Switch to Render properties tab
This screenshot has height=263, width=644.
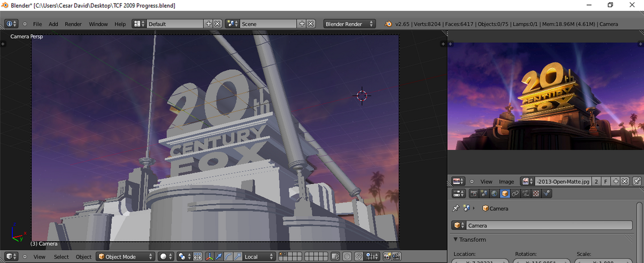point(474,193)
